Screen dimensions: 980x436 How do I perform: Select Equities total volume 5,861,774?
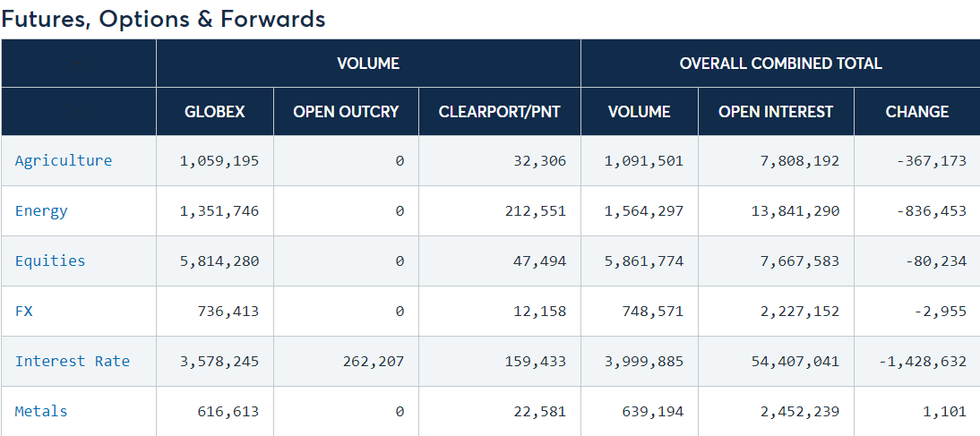(x=644, y=261)
